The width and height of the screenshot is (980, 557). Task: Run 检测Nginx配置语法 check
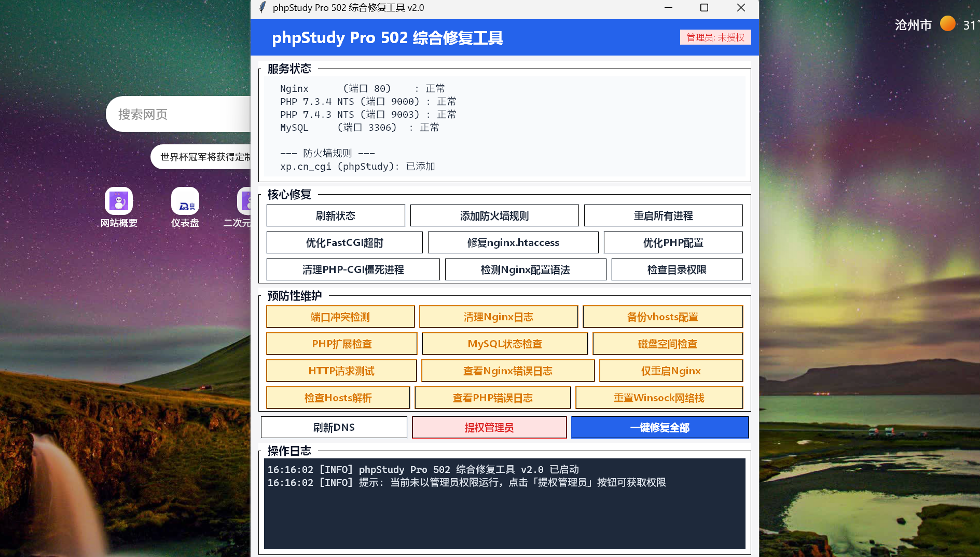[526, 269]
